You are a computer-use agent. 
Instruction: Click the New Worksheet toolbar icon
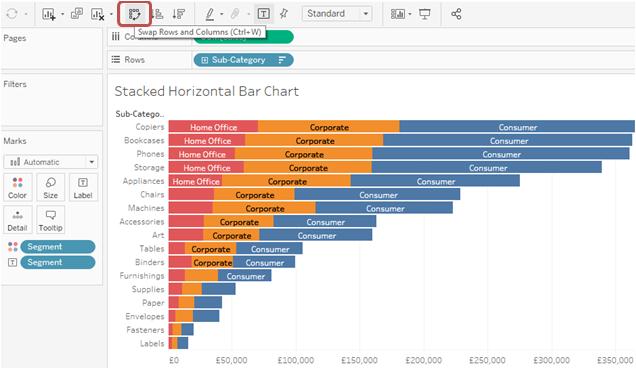[x=49, y=14]
